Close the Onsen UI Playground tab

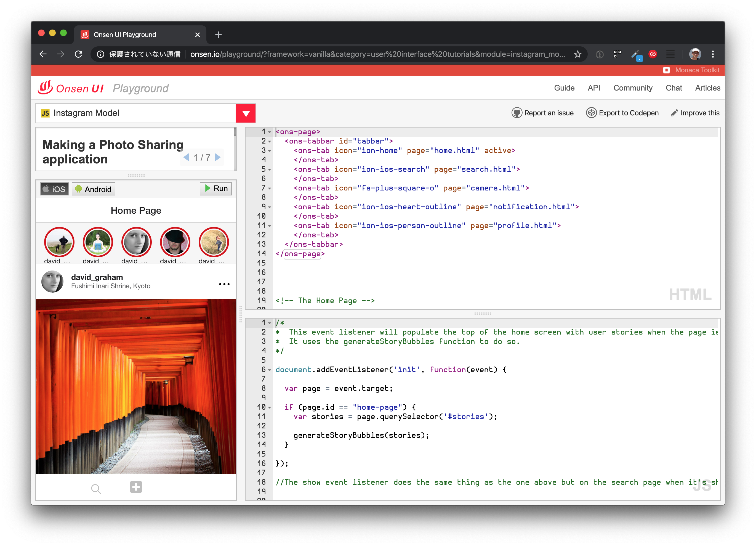click(x=197, y=35)
